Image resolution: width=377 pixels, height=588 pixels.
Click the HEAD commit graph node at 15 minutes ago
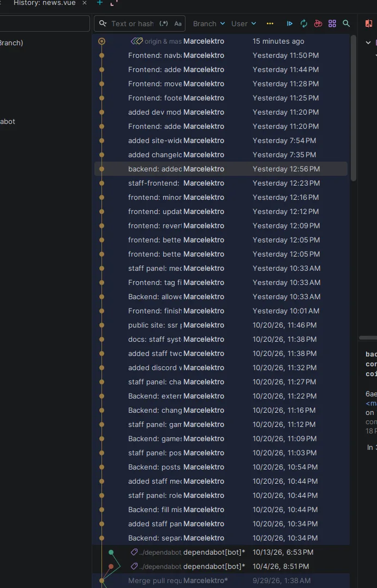101,41
